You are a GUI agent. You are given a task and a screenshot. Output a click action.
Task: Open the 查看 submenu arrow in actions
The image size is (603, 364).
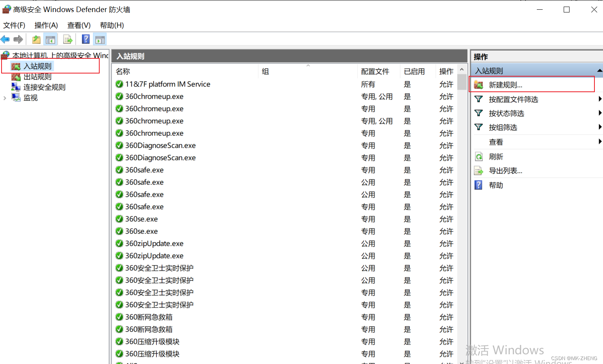[x=600, y=142]
